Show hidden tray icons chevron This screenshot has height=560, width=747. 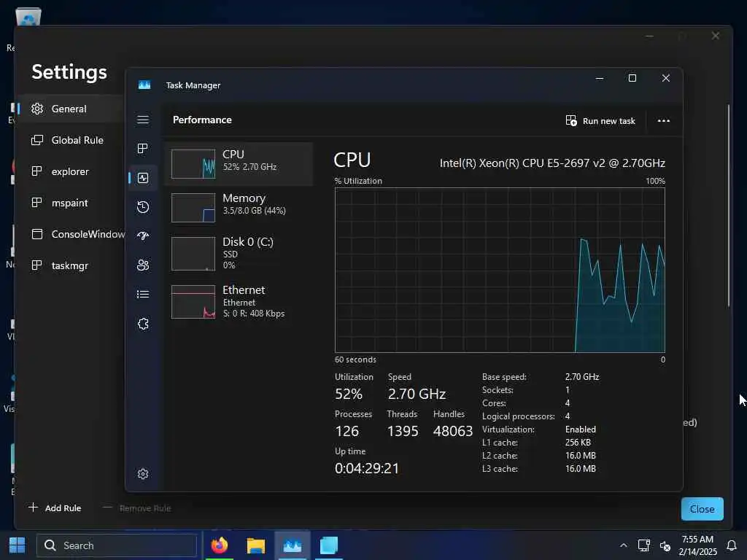[x=623, y=545]
